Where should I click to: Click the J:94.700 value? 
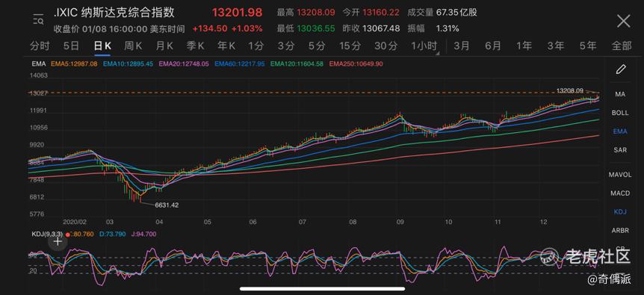pyautogui.click(x=143, y=234)
